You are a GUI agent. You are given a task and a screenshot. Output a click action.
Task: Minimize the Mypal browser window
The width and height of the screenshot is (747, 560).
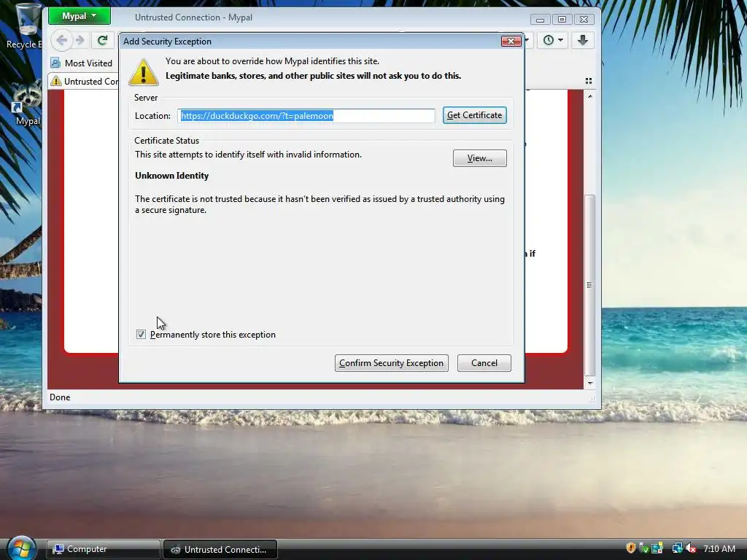[x=541, y=20]
